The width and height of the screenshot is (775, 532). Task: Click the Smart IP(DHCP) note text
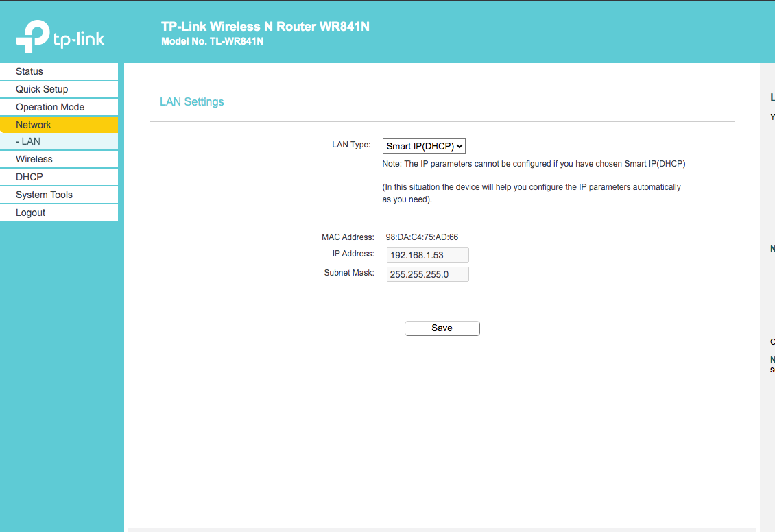534,164
